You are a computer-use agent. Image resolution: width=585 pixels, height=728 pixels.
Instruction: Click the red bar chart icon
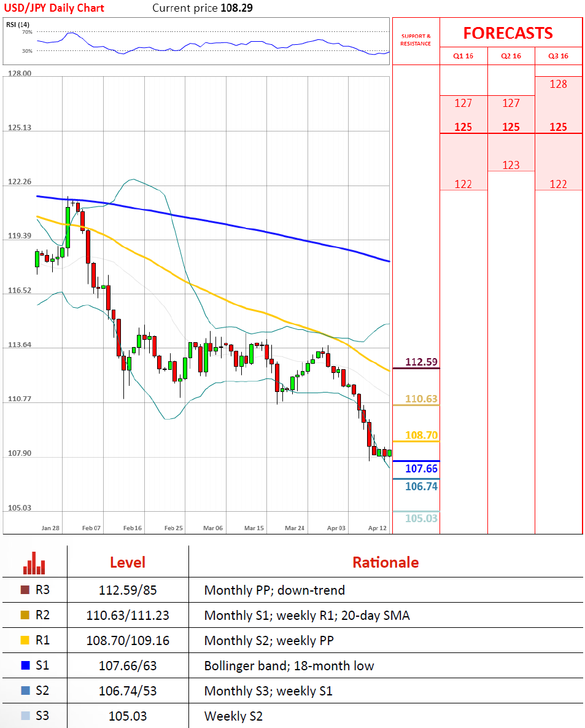(x=34, y=563)
